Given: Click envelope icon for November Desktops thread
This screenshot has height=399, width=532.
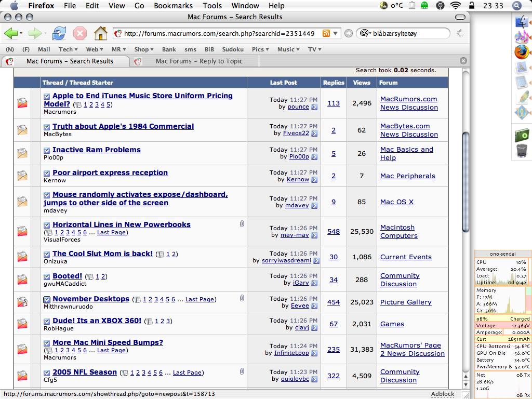Looking at the screenshot, I should point(22,302).
